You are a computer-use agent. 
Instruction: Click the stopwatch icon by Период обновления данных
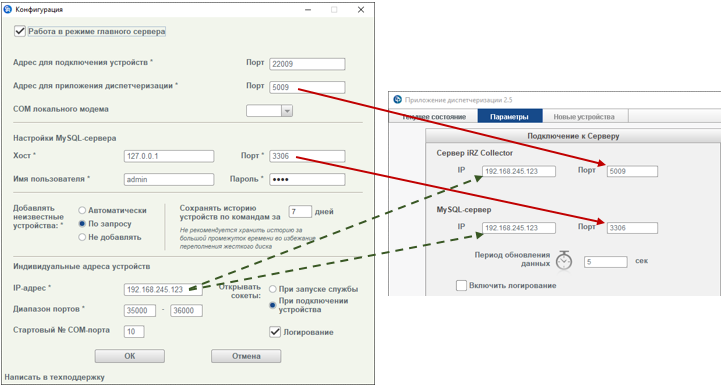click(x=563, y=261)
